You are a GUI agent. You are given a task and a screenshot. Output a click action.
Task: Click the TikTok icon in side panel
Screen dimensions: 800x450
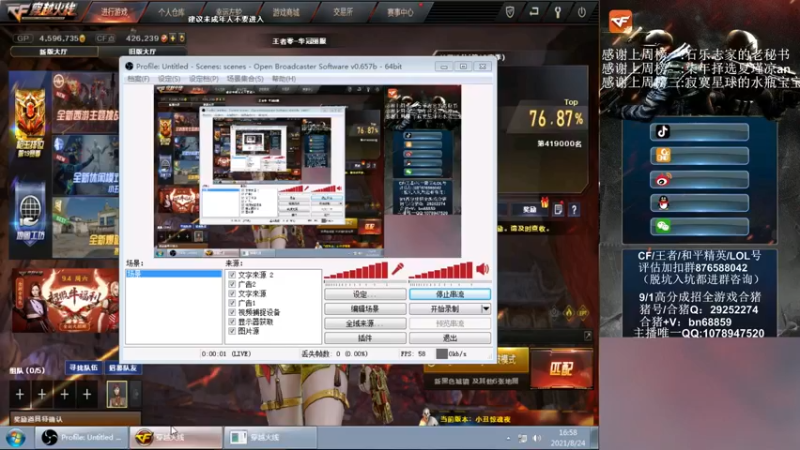663,132
